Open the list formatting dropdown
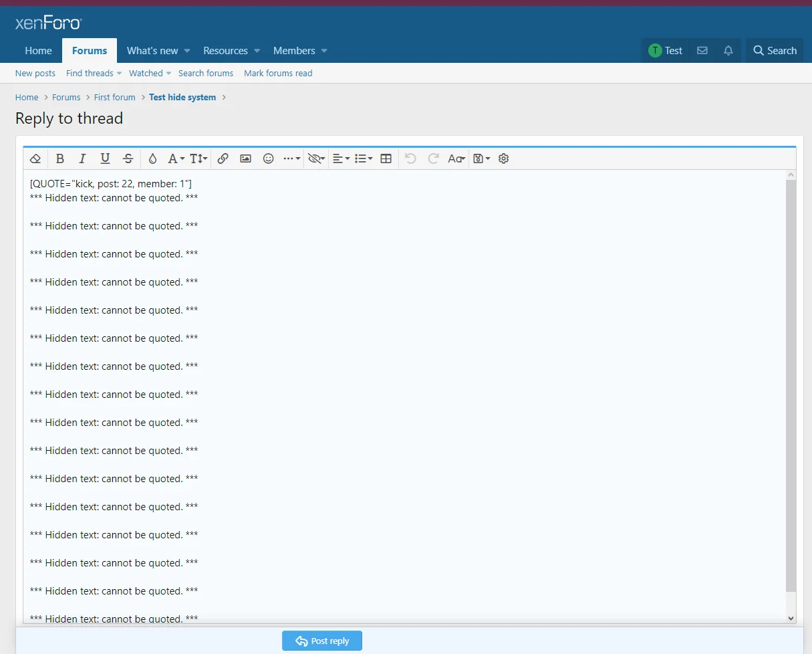812x654 pixels. click(364, 158)
